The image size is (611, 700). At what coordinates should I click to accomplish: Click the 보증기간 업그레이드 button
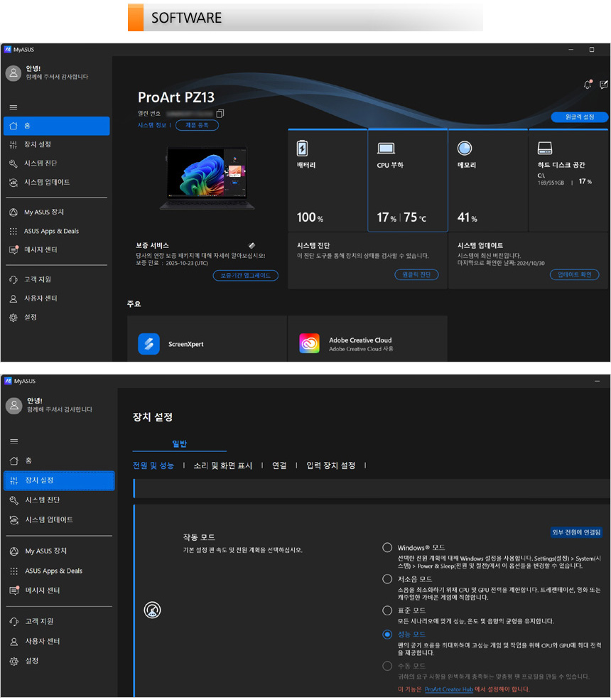pyautogui.click(x=245, y=276)
